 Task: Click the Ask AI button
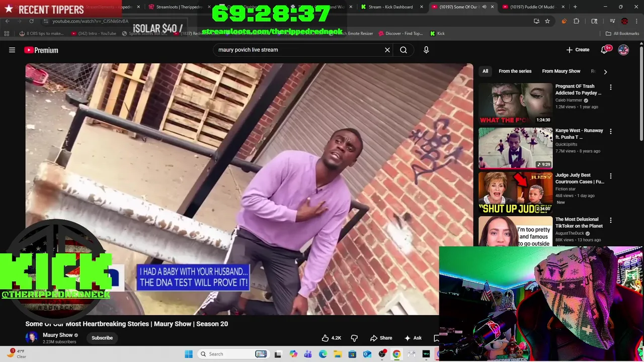[413, 338]
